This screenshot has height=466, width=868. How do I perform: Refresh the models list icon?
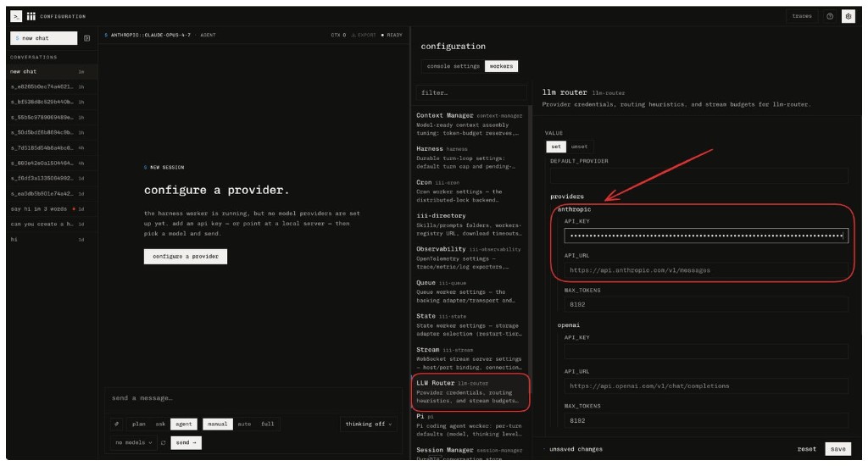click(163, 443)
